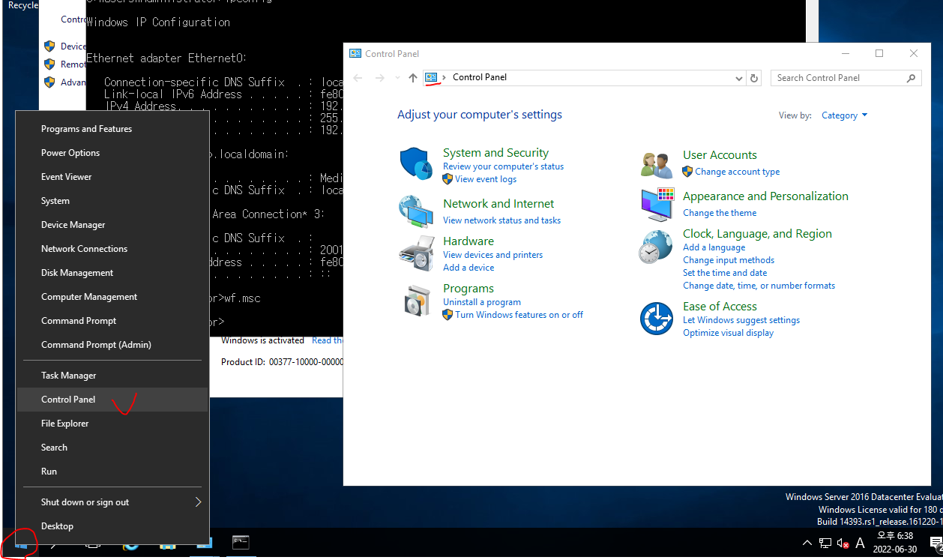Open View network status and tasks

coord(501,220)
